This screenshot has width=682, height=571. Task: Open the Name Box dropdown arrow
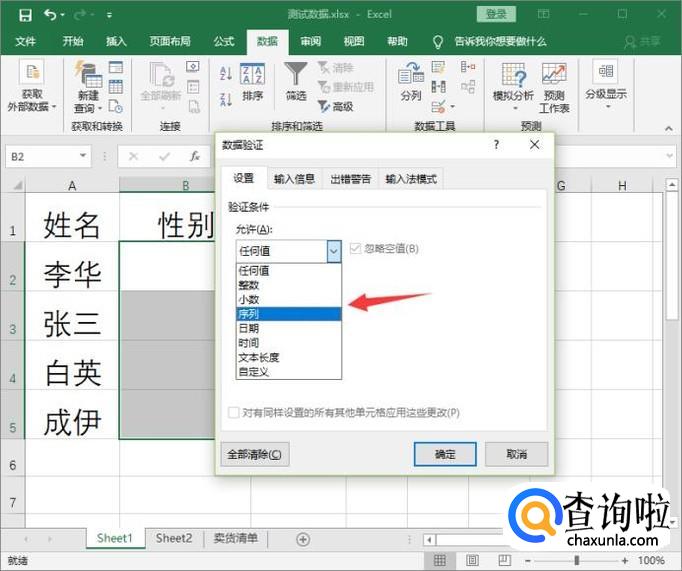pos(83,156)
